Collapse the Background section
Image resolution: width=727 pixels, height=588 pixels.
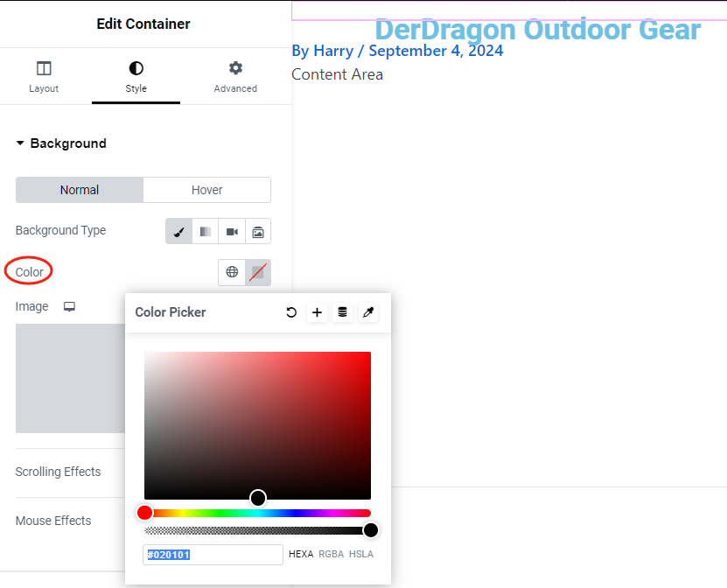61,143
